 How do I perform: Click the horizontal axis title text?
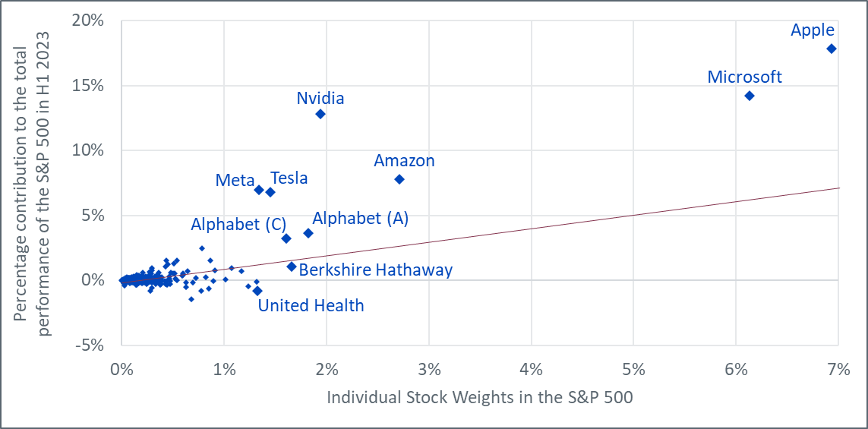[x=479, y=396]
